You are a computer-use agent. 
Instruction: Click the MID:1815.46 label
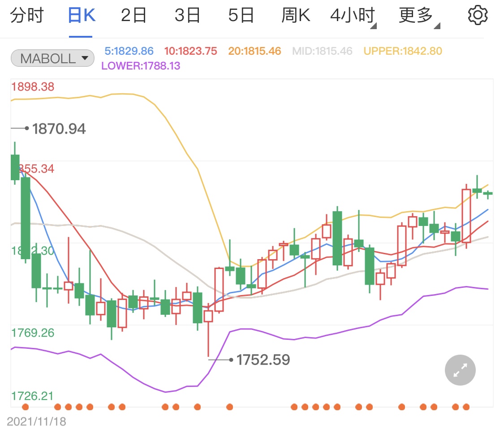(x=322, y=51)
